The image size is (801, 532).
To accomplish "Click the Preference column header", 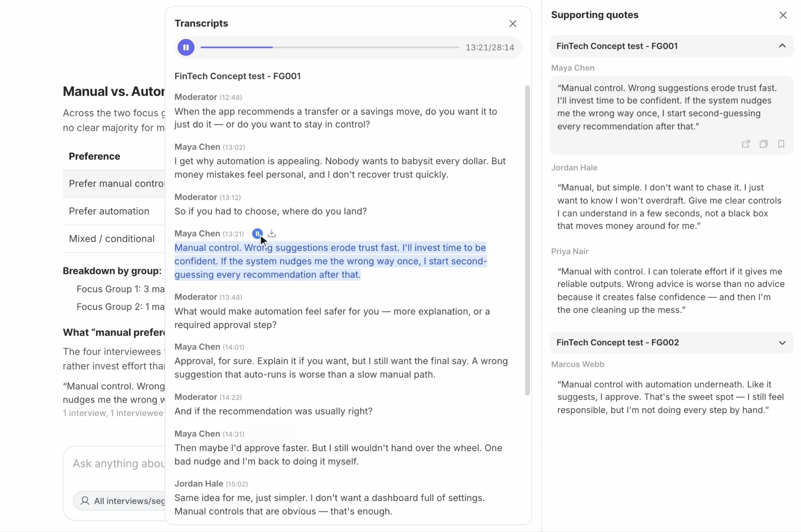I will (x=94, y=156).
